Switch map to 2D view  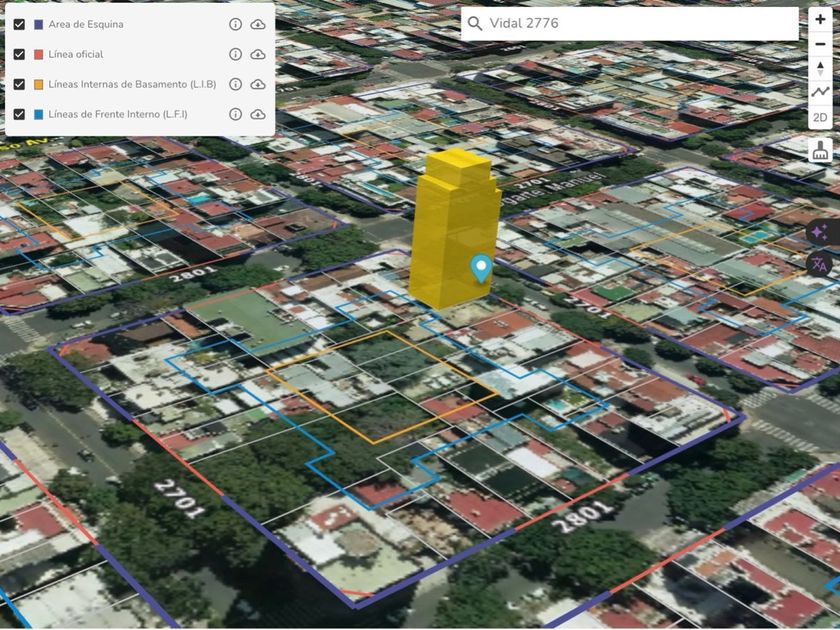tap(820, 117)
